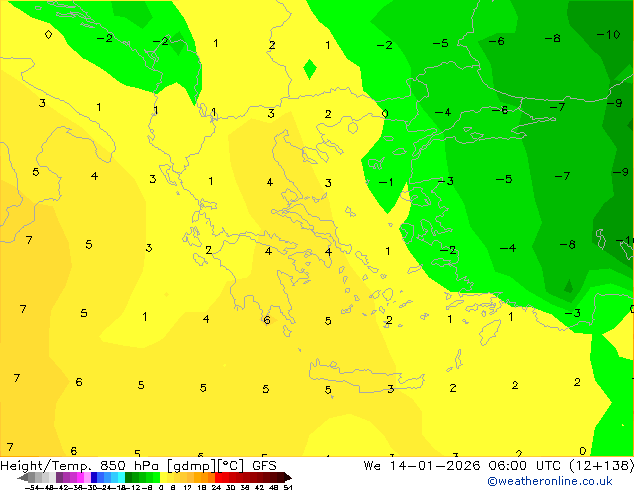Screen dimensions: 634x490
Task: Click the '[°C]' unit label
Action: [231, 466]
